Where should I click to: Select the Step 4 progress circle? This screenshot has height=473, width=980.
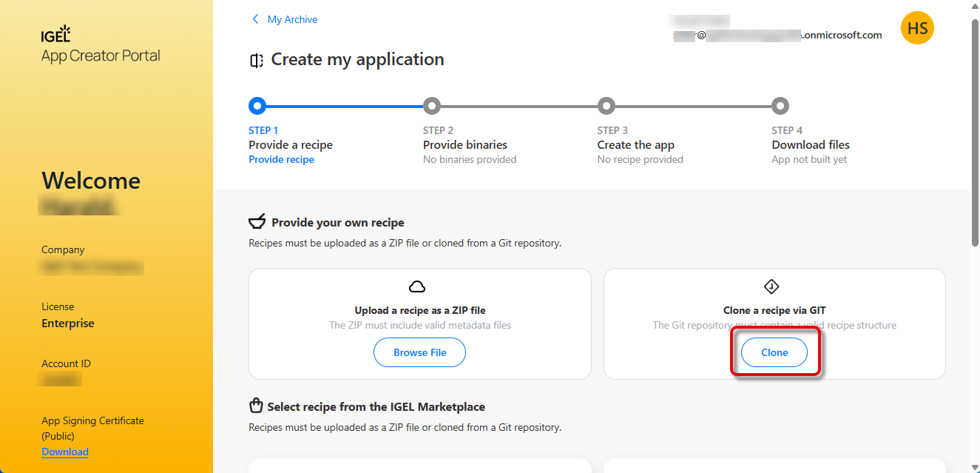(780, 106)
